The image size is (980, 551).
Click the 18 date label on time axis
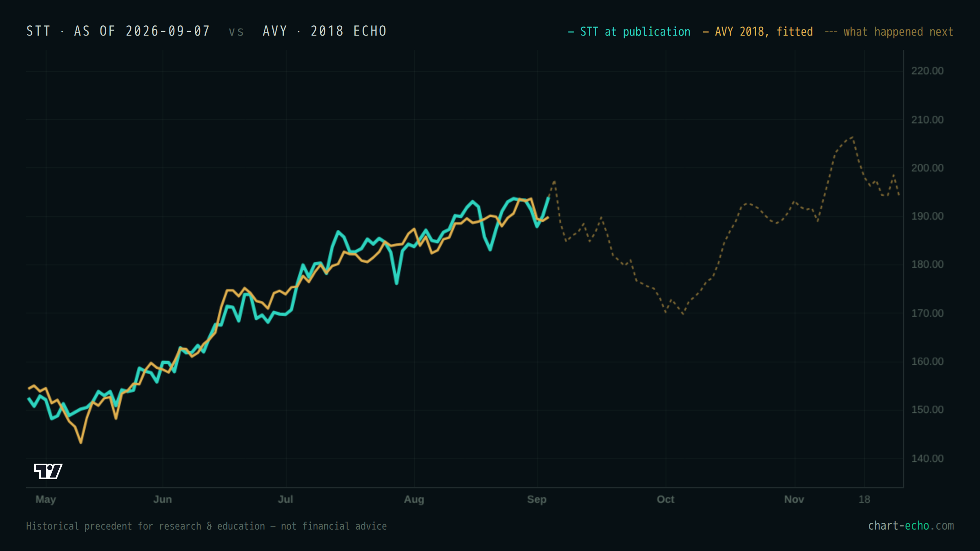tap(864, 500)
